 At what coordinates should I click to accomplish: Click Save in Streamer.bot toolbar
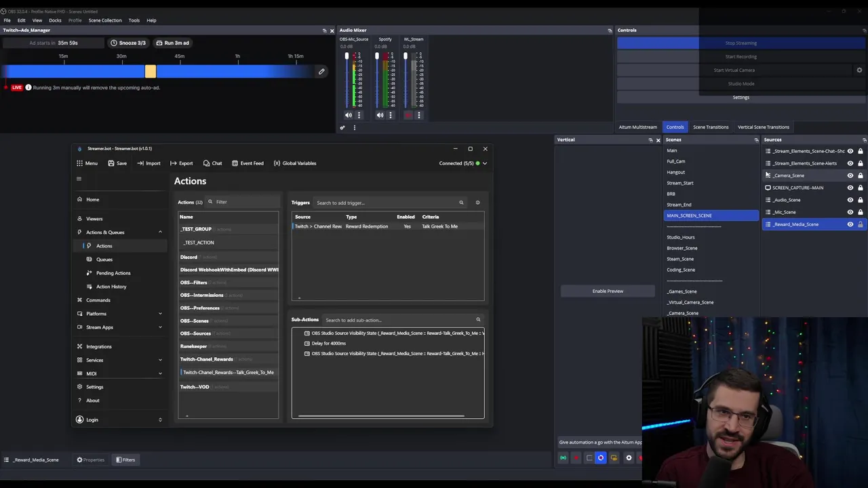click(117, 163)
